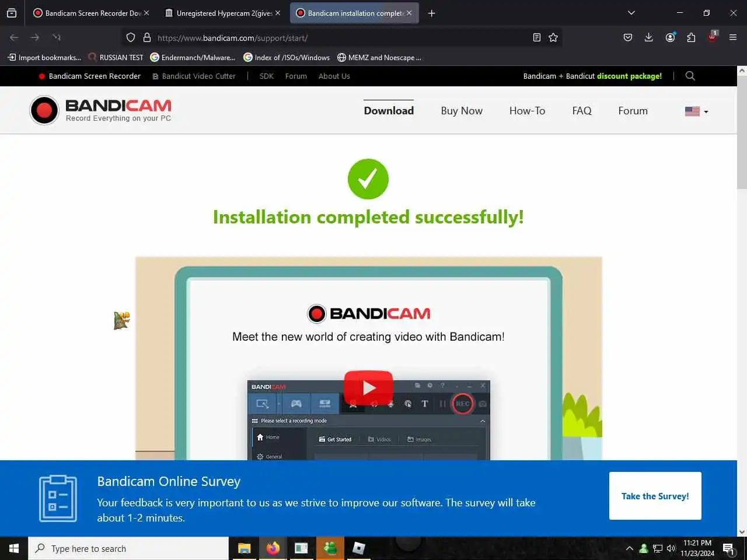
Task: Open the SDK link in the top bar
Action: 266,76
